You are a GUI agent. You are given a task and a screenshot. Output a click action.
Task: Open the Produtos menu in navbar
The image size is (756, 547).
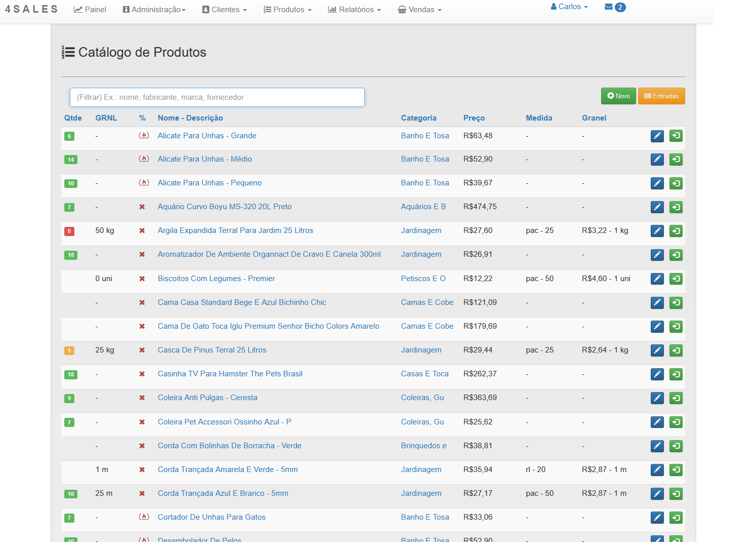tap(287, 10)
